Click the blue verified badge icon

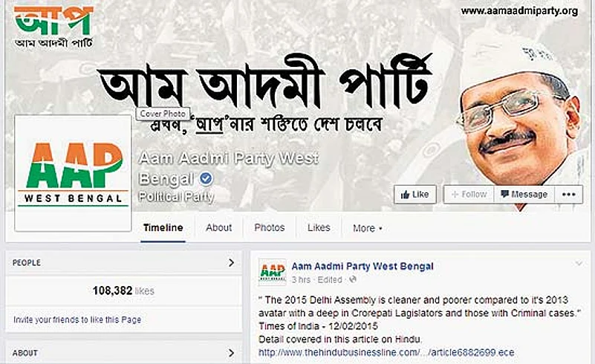click(x=206, y=178)
